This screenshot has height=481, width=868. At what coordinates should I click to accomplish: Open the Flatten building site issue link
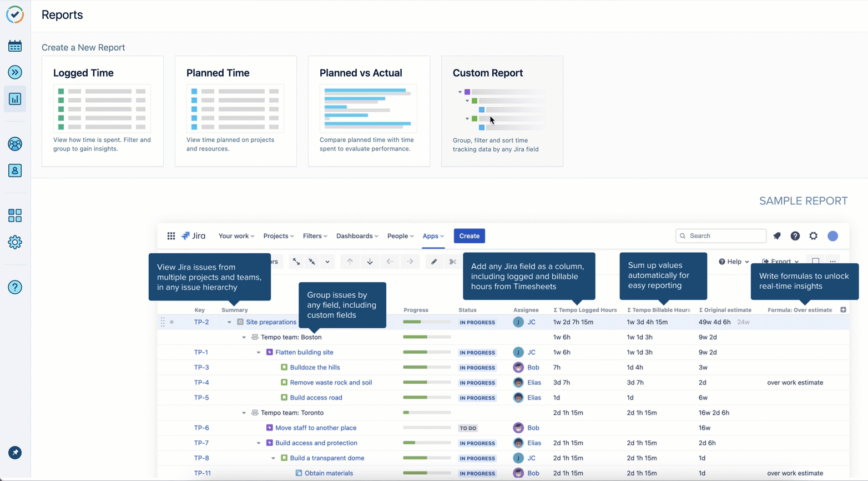pos(304,352)
